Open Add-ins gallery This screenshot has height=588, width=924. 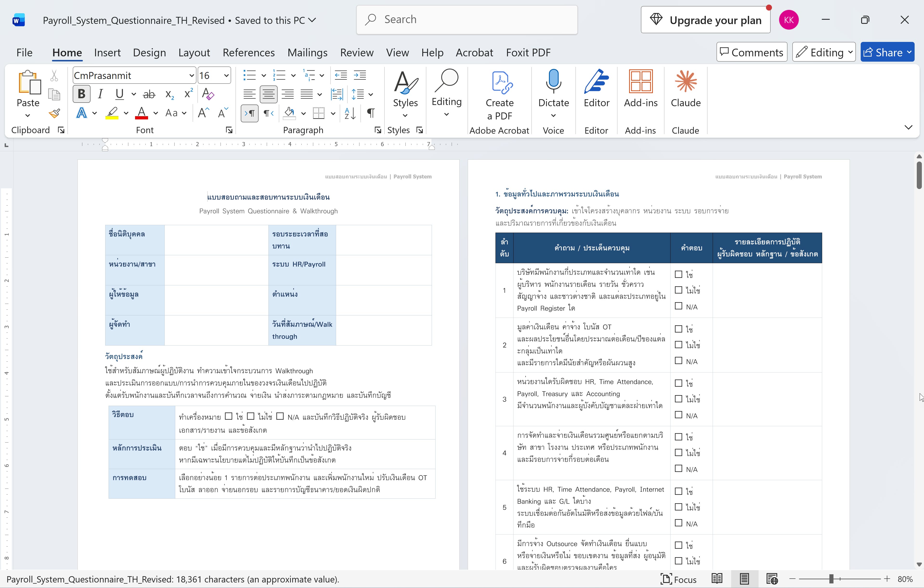(x=640, y=89)
